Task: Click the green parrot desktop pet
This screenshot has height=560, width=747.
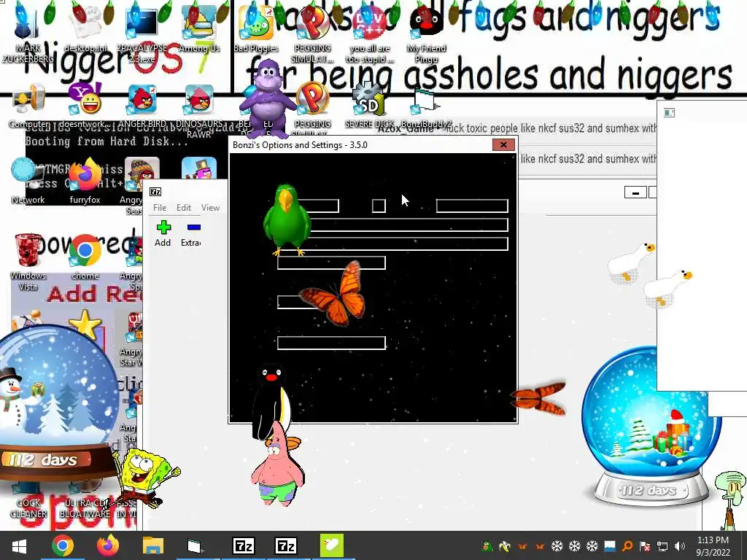Action: pyautogui.click(x=287, y=220)
